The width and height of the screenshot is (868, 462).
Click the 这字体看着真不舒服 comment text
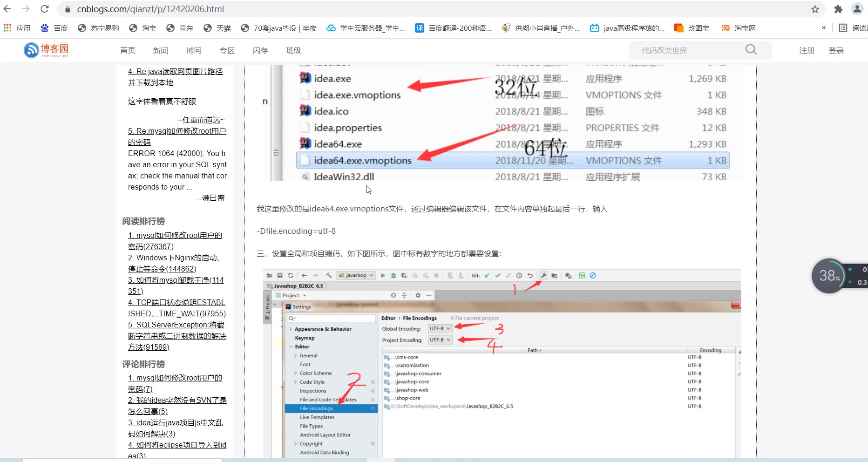point(162,101)
